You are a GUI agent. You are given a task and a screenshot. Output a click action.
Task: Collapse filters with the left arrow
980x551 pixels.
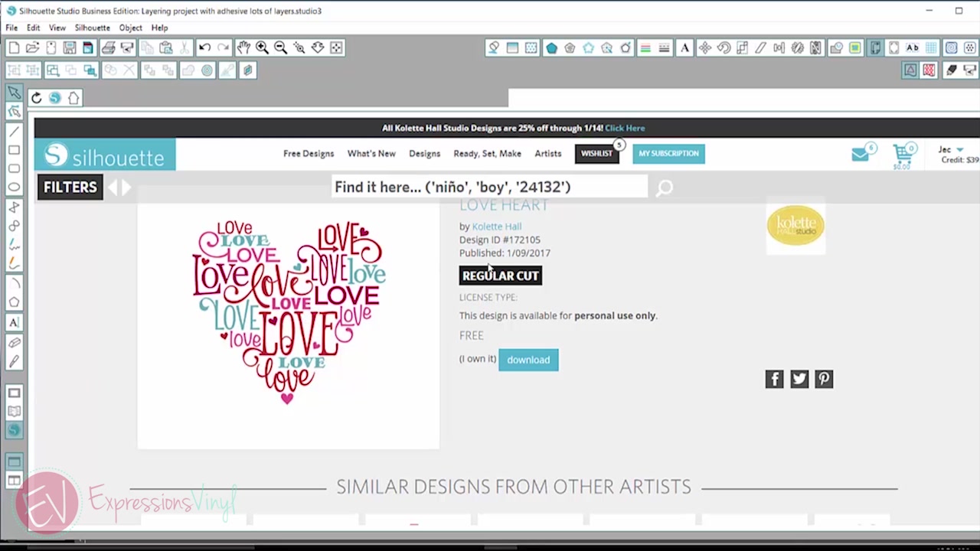[x=113, y=187]
